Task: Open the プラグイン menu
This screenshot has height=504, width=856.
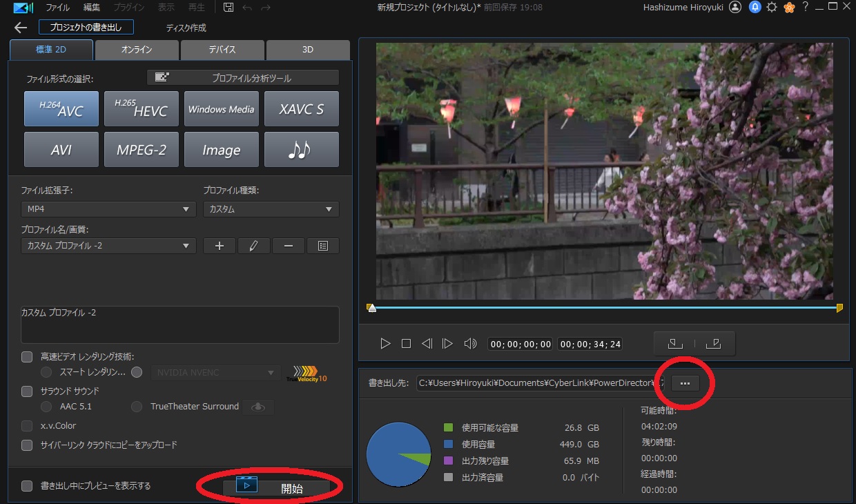Action: tap(128, 8)
